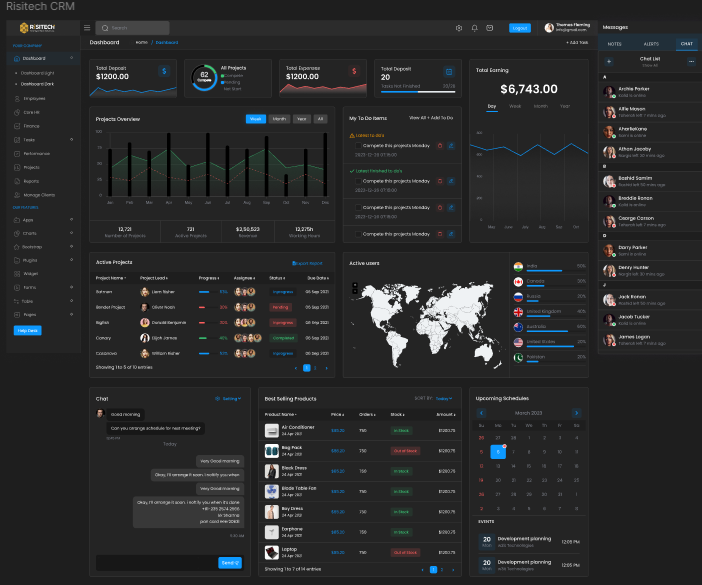The width and height of the screenshot is (702, 585).
Task: Click the mail inbox icon in header
Action: (489, 28)
